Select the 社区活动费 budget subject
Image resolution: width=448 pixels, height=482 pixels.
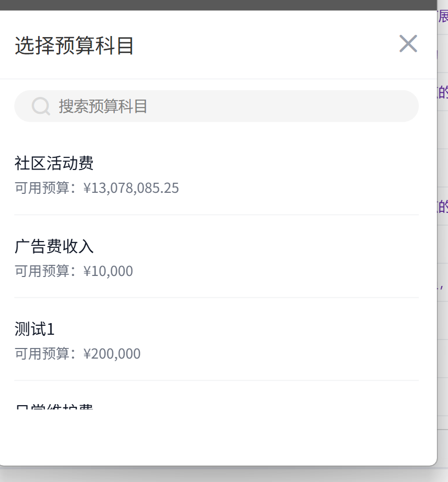(x=53, y=164)
